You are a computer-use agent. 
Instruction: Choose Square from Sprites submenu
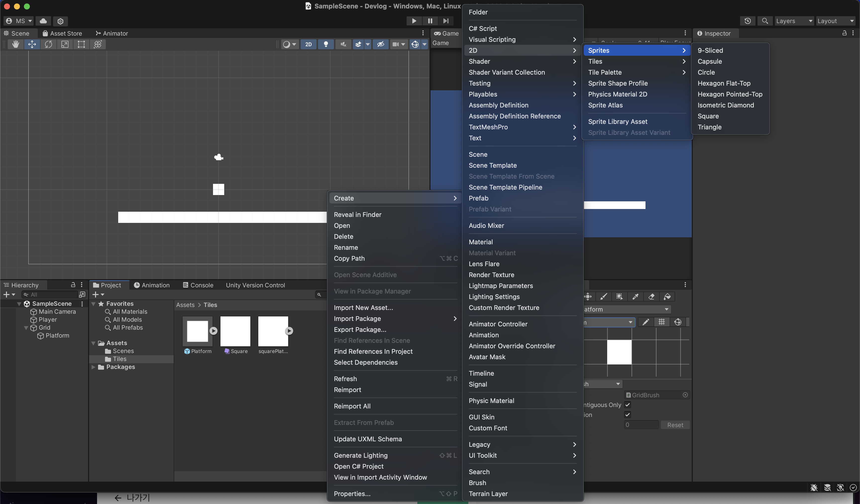pyautogui.click(x=708, y=116)
